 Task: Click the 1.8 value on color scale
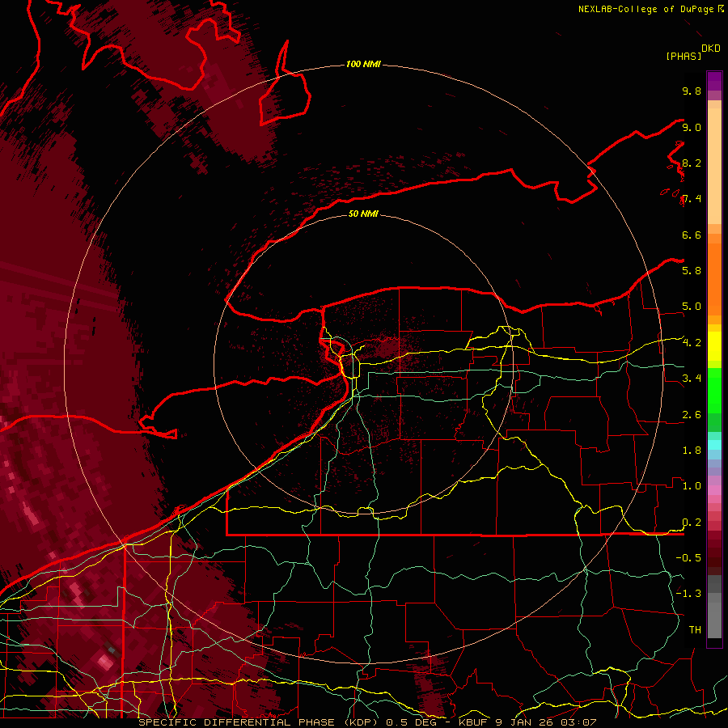coord(692,450)
